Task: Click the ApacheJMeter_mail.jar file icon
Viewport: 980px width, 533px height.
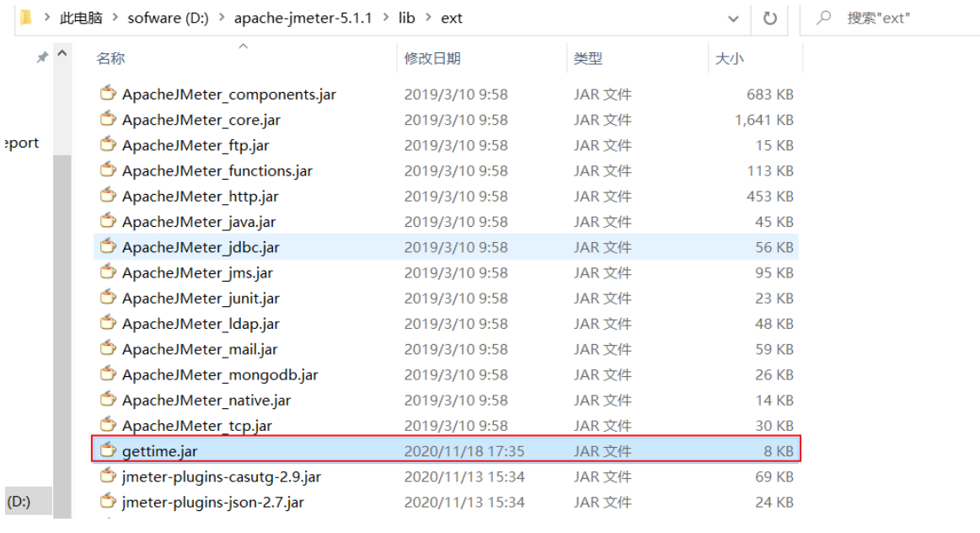Action: tap(108, 348)
